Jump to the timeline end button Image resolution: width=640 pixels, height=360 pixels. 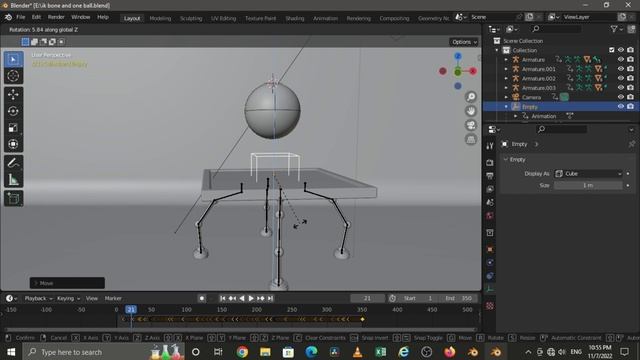click(x=270, y=298)
